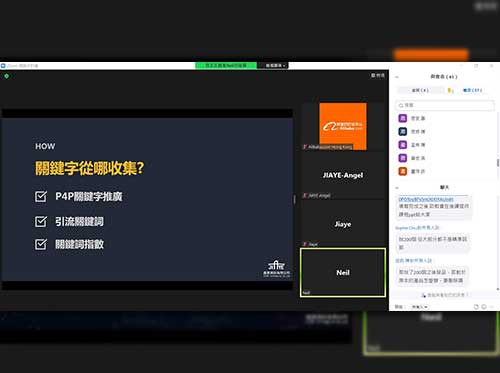Image resolution: width=500 pixels, height=373 pixels.
Task: Click the checkbox beside 'P4P' on the slide
Action: 41,196
